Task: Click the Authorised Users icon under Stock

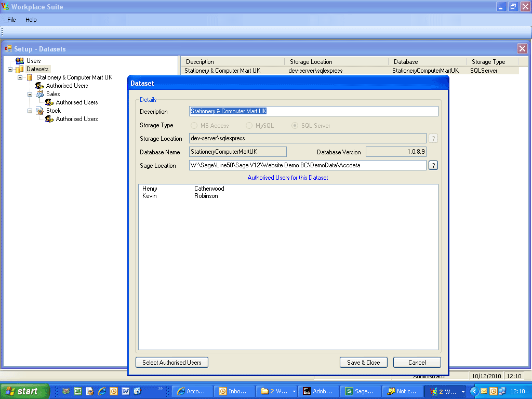Action: (49, 119)
